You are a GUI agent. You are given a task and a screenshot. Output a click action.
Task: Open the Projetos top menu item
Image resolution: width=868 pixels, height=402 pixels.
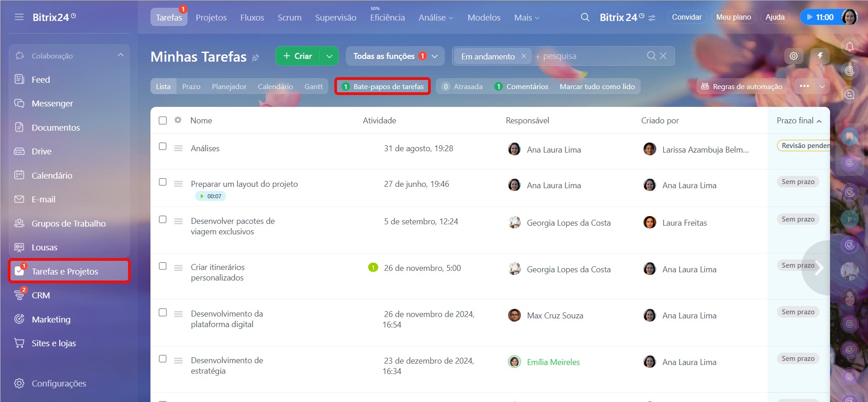point(211,18)
